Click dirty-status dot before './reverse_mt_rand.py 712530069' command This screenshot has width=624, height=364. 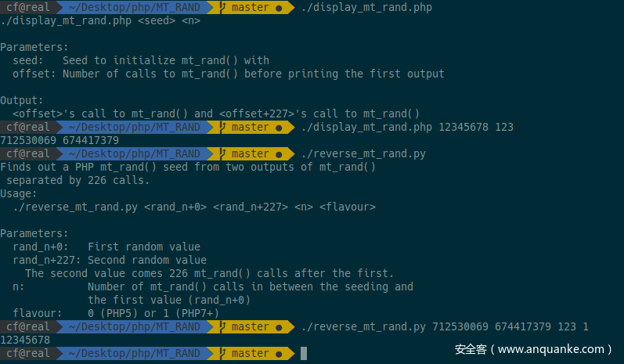(279, 328)
